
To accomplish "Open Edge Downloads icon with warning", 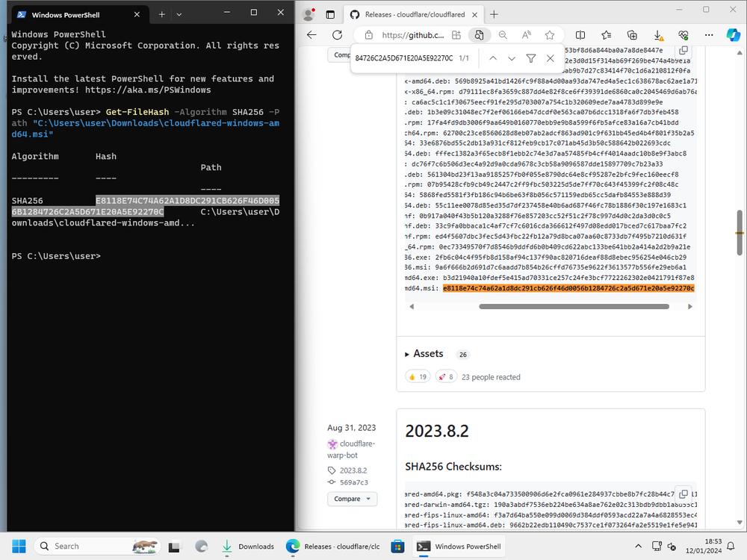I will pyautogui.click(x=658, y=35).
